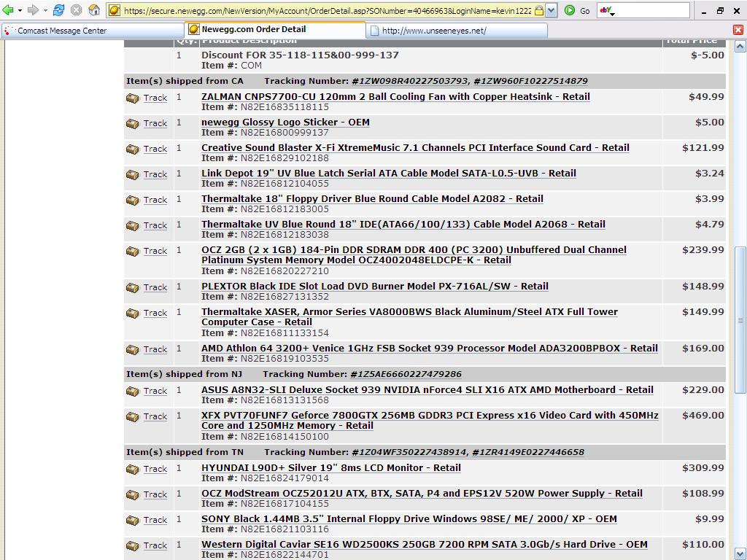Viewport: 747px width, 560px height.
Task: Switch to the unseeneyes.net tab
Action: coord(457,31)
